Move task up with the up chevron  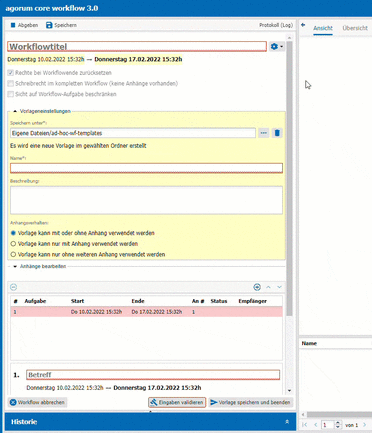point(268,287)
